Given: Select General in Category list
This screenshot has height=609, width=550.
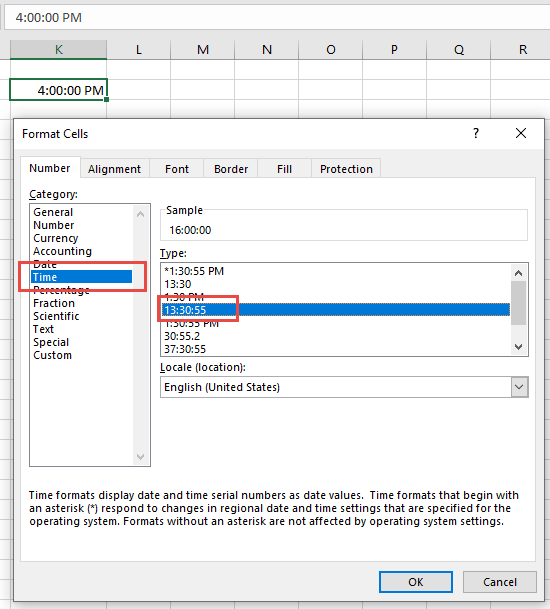Looking at the screenshot, I should pos(53,212).
